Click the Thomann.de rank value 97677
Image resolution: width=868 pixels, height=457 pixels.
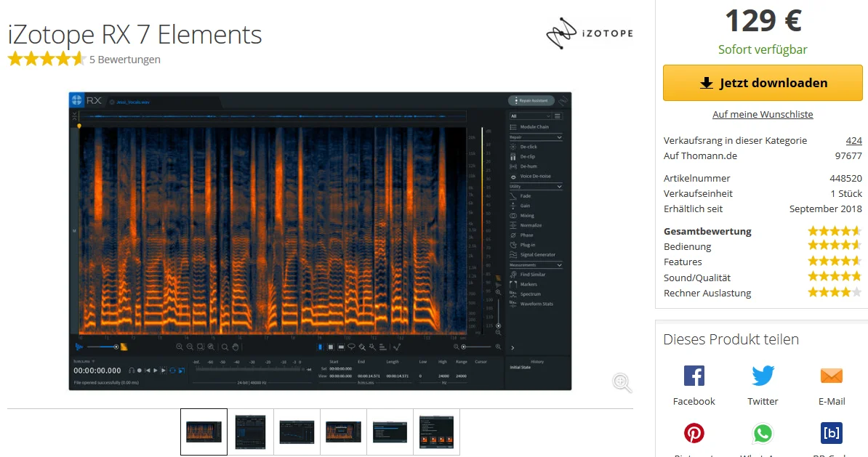pos(848,156)
